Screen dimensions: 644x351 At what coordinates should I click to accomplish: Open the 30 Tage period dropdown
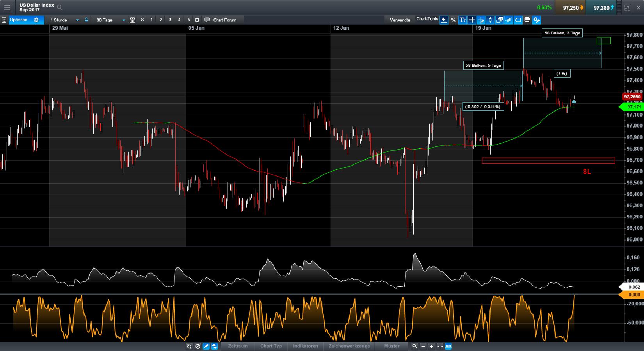[109, 19]
